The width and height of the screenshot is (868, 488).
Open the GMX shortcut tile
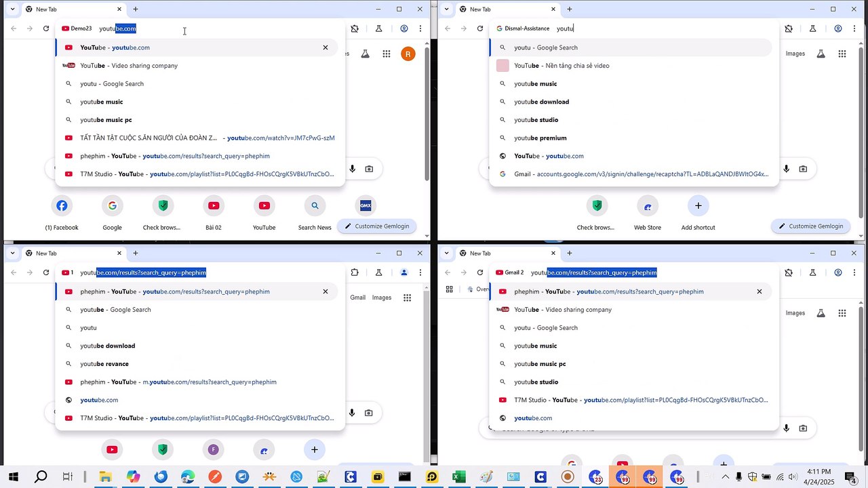pyautogui.click(x=366, y=206)
